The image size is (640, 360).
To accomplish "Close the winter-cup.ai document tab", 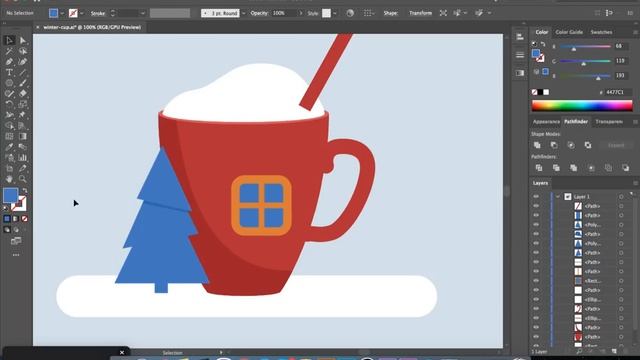I will (38, 27).
